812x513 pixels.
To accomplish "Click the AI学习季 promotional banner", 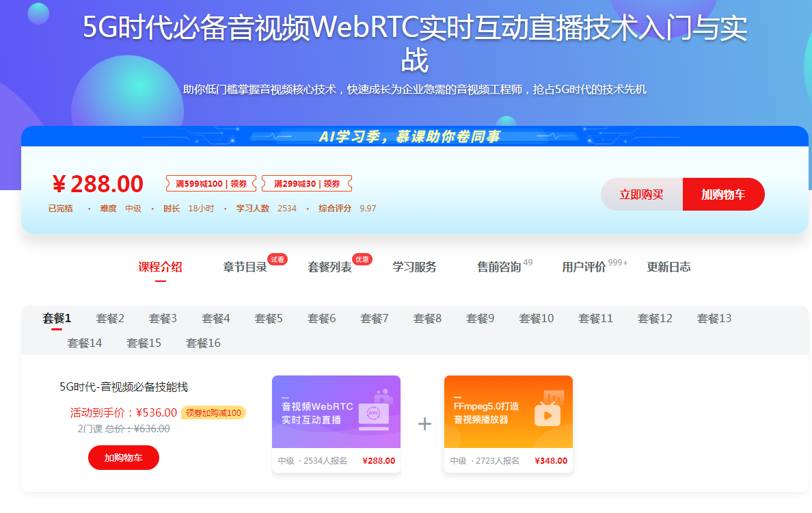I will pos(409,137).
